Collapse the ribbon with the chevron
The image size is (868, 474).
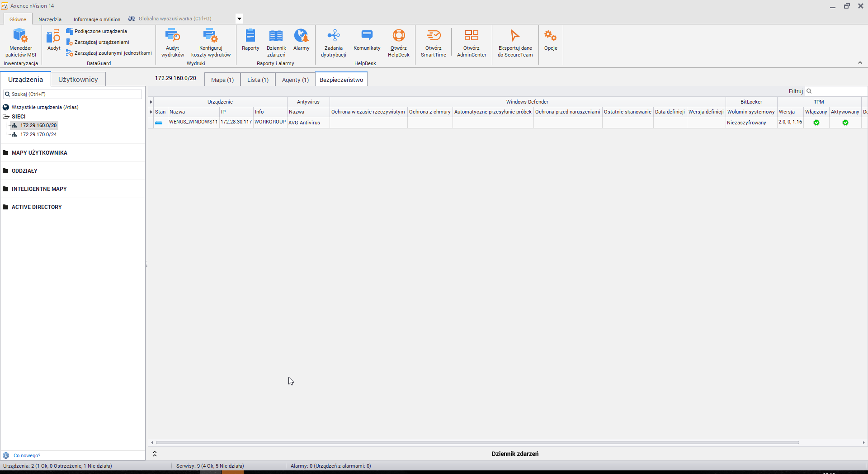pyautogui.click(x=860, y=63)
